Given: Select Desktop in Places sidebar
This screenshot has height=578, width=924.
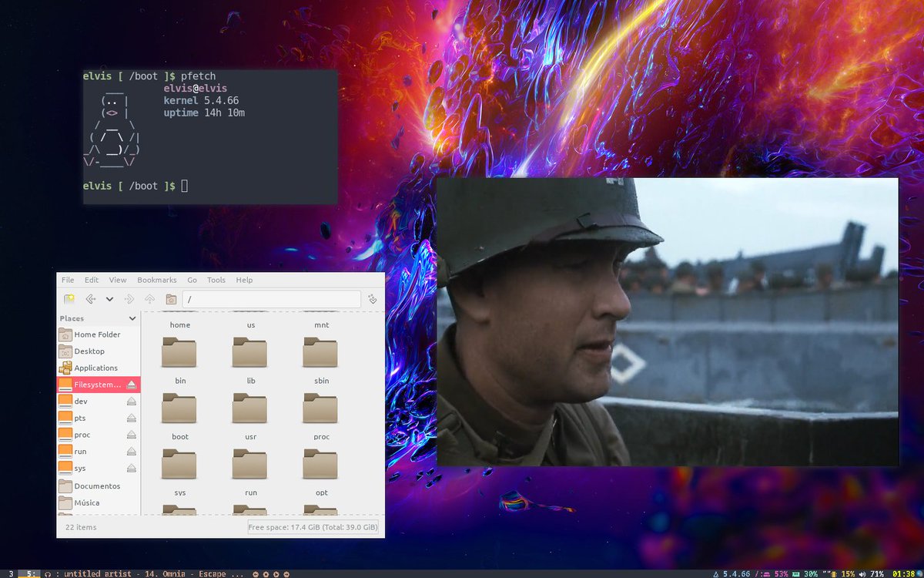Looking at the screenshot, I should coord(99,351).
